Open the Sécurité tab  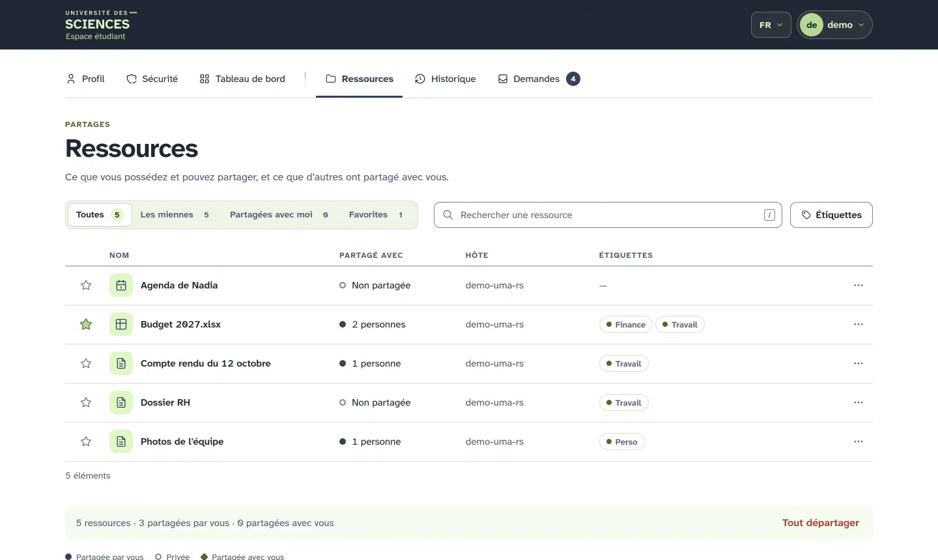(152, 79)
